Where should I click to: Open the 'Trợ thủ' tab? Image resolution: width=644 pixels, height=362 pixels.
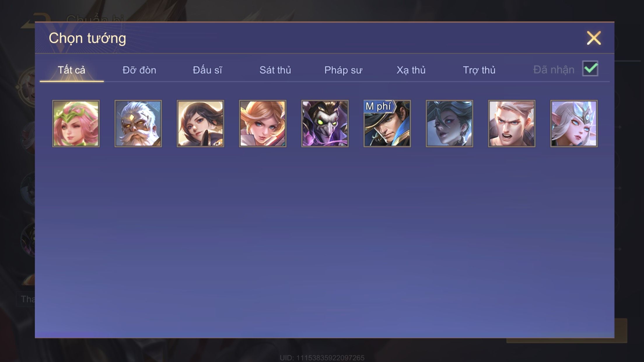[x=479, y=70]
